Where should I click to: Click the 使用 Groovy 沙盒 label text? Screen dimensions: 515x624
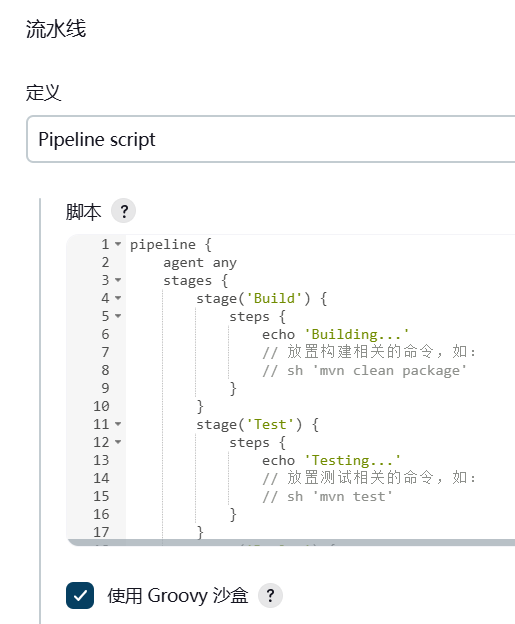178,596
